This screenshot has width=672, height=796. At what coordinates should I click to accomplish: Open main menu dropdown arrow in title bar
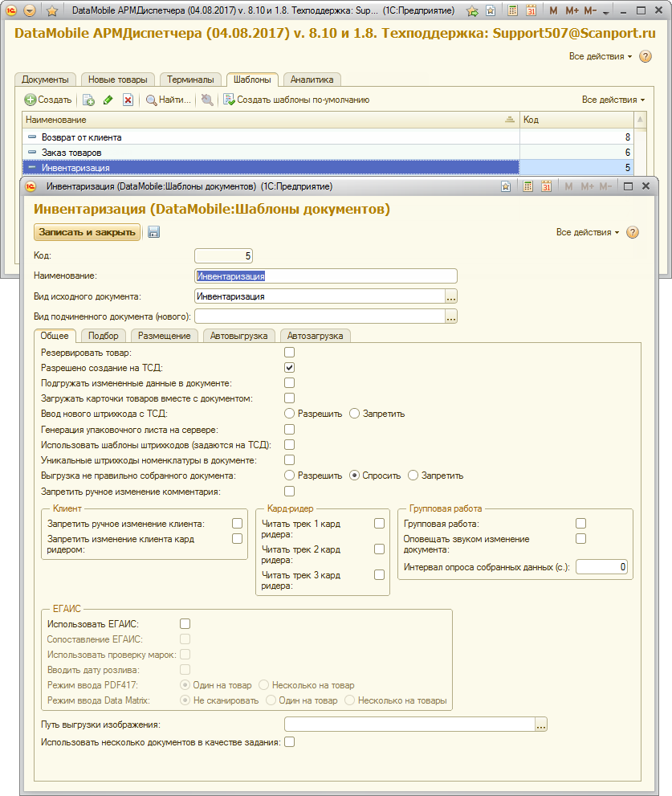point(605,12)
